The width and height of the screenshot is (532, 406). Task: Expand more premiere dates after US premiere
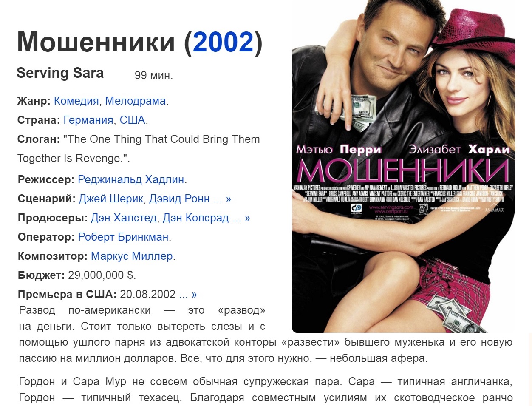188,295
